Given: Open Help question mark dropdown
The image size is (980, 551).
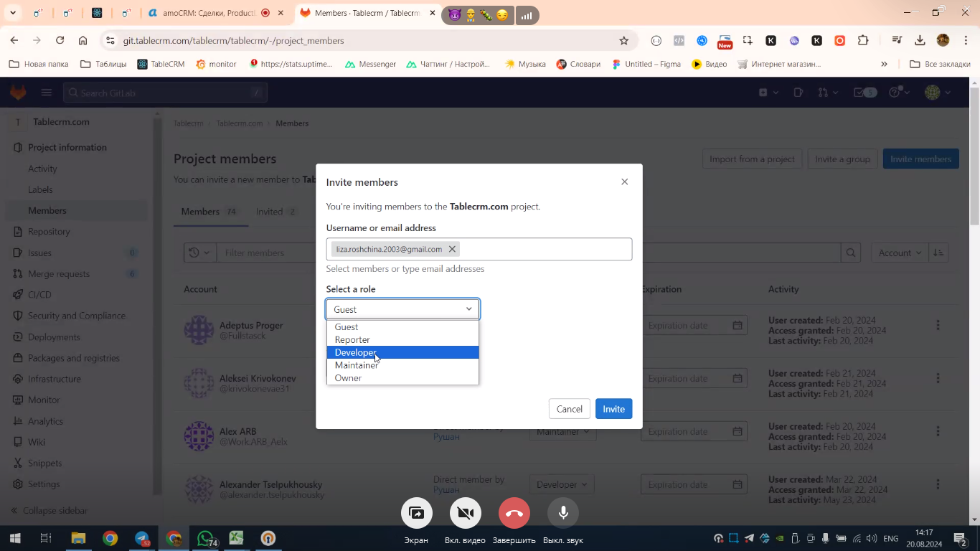Looking at the screenshot, I should tap(900, 93).
